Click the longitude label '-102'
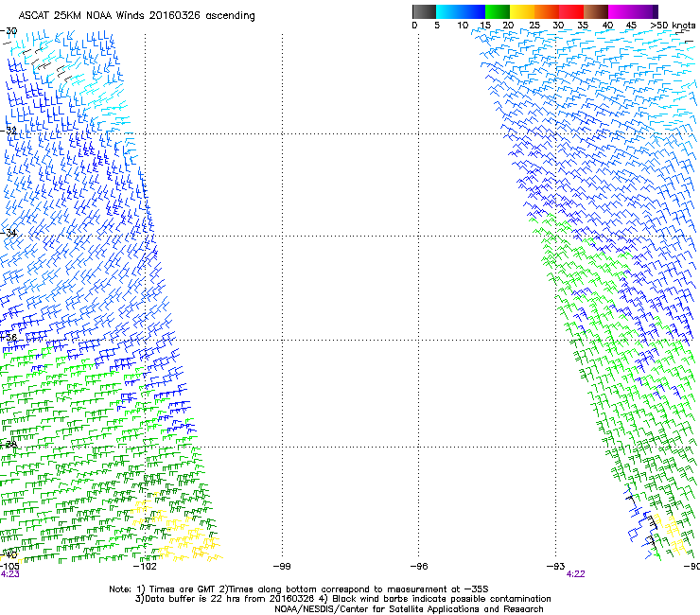The width and height of the screenshot is (700, 615). pos(145,567)
